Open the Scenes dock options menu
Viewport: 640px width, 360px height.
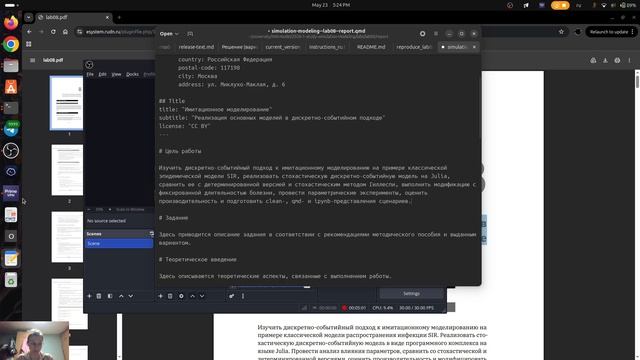click(x=151, y=234)
